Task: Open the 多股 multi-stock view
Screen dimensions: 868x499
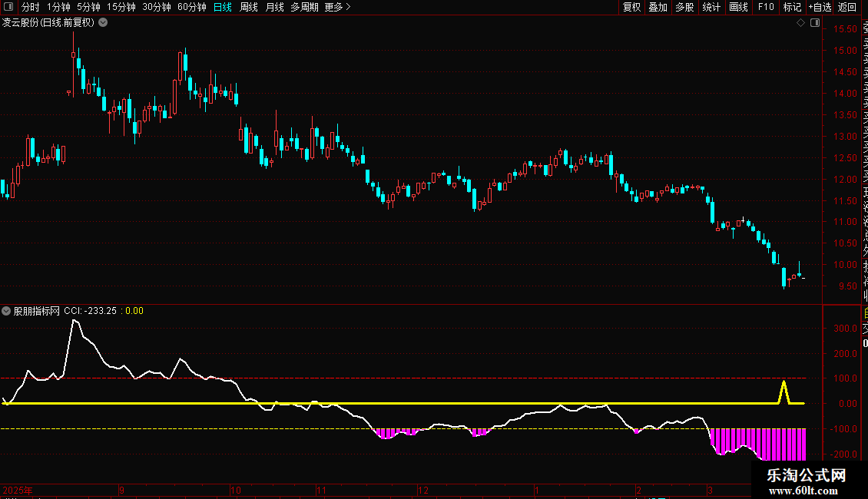Action: [684, 7]
